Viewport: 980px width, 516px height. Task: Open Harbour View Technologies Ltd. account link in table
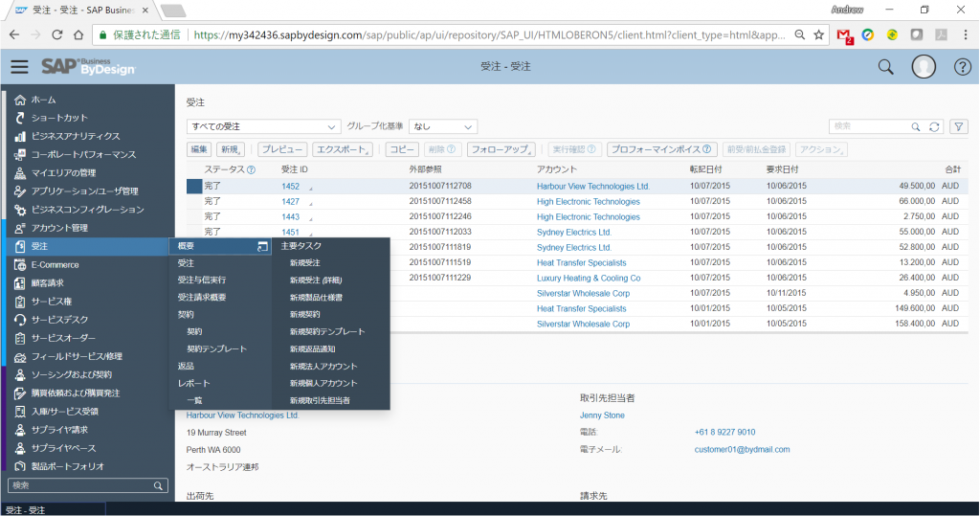593,187
